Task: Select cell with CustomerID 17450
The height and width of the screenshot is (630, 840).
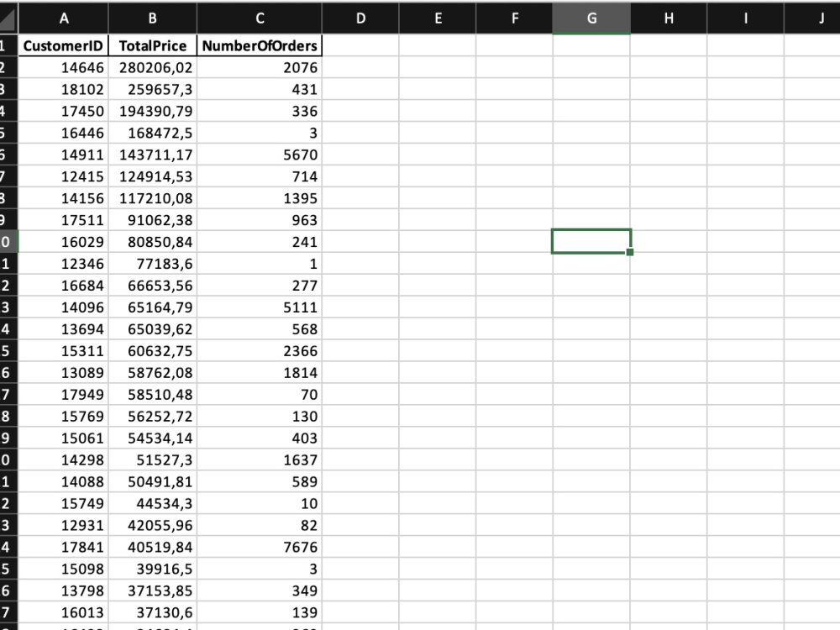Action: click(x=63, y=111)
